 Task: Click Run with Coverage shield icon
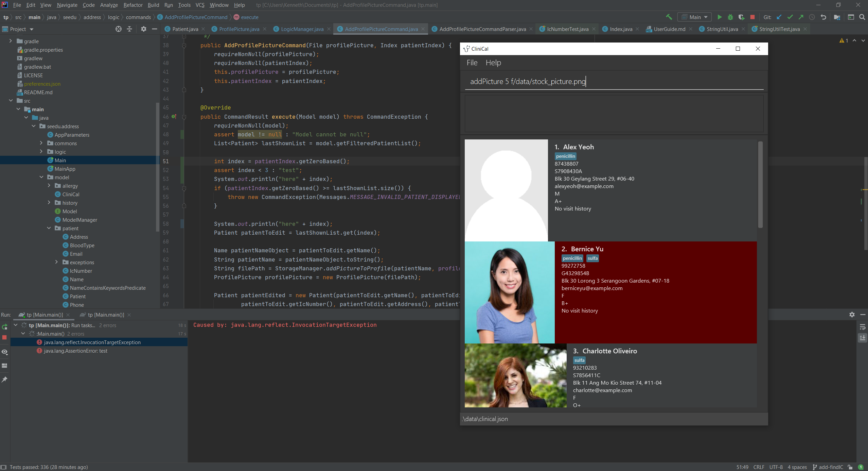click(741, 17)
